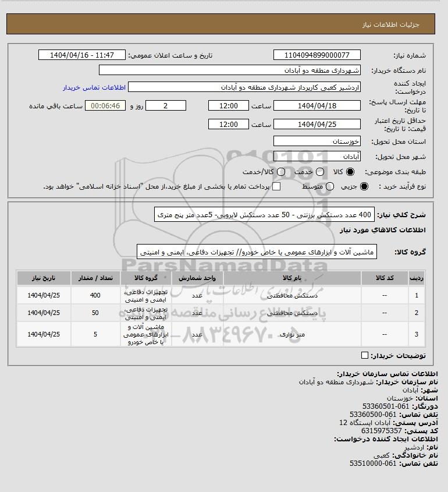The height and width of the screenshot is (492, 448).
Task: Toggle the Islamic treasury payment checkbox
Action: pyautogui.click(x=276, y=186)
